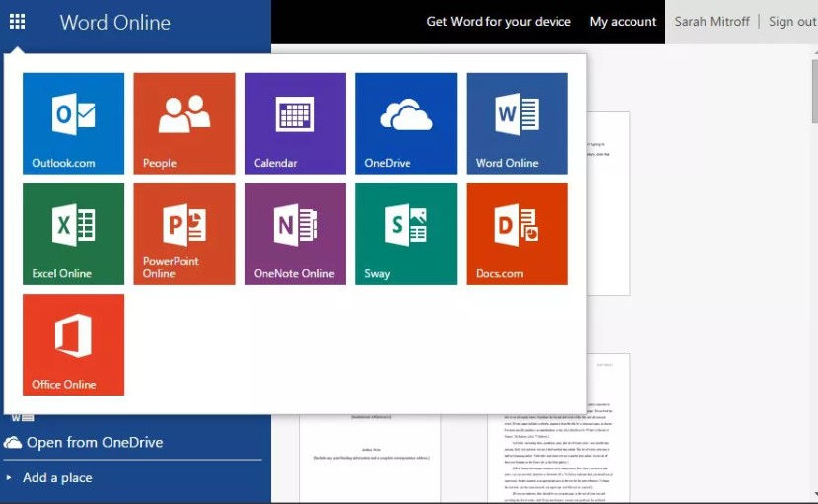This screenshot has width=818, height=504.
Task: Open the OneDrive tile
Action: (406, 123)
